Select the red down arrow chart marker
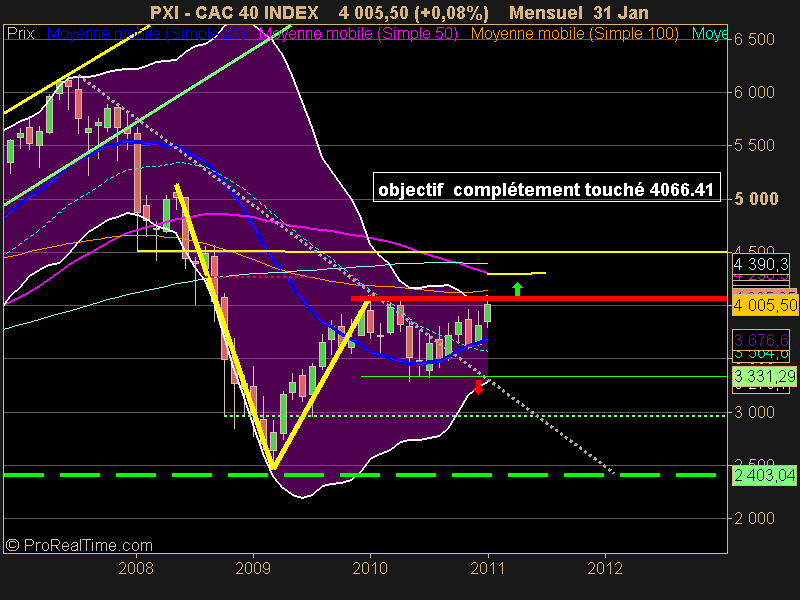Screen dimensions: 800x600 (x=478, y=387)
